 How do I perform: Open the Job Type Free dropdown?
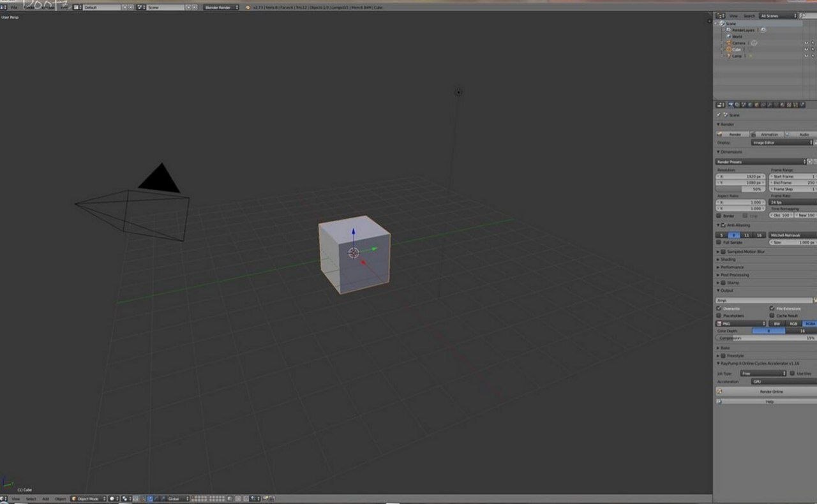click(763, 373)
